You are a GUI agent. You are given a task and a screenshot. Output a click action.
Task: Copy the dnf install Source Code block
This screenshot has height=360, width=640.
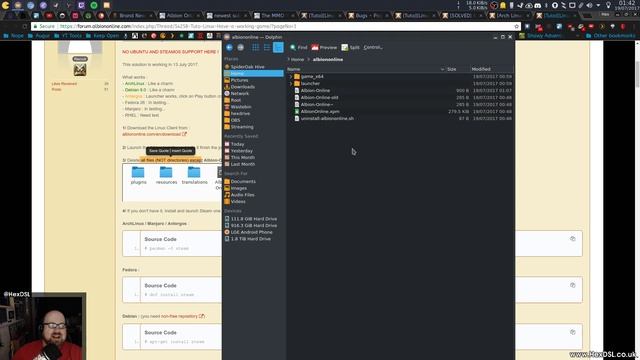(x=573, y=285)
